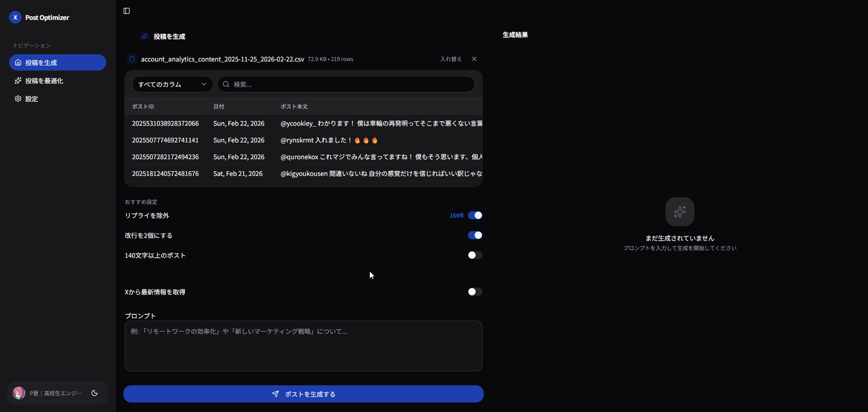Viewport: 868px width, 412px height.
Task: Click 入れ替え to replace the file
Action: [x=451, y=59]
